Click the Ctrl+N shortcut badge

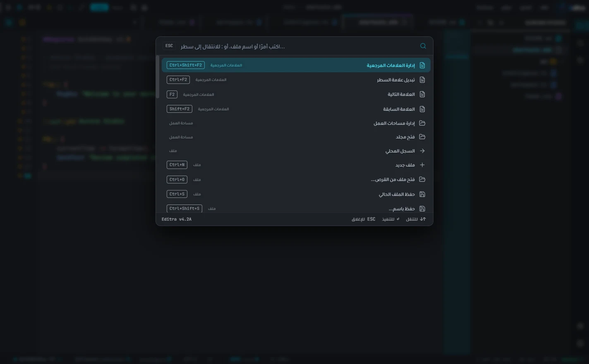tap(177, 165)
